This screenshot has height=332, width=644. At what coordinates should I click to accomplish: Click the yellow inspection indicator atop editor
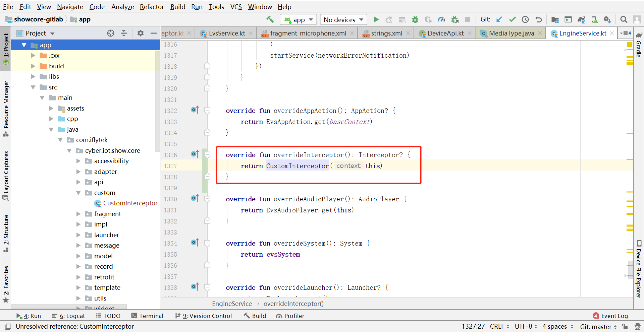coord(630,45)
